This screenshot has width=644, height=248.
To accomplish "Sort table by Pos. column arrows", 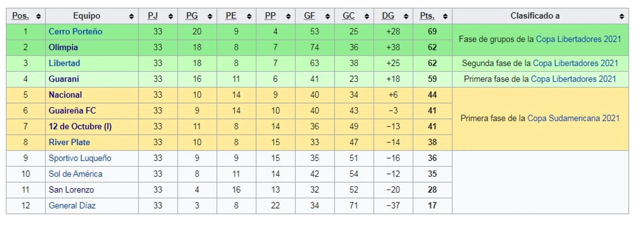I will click(38, 16).
